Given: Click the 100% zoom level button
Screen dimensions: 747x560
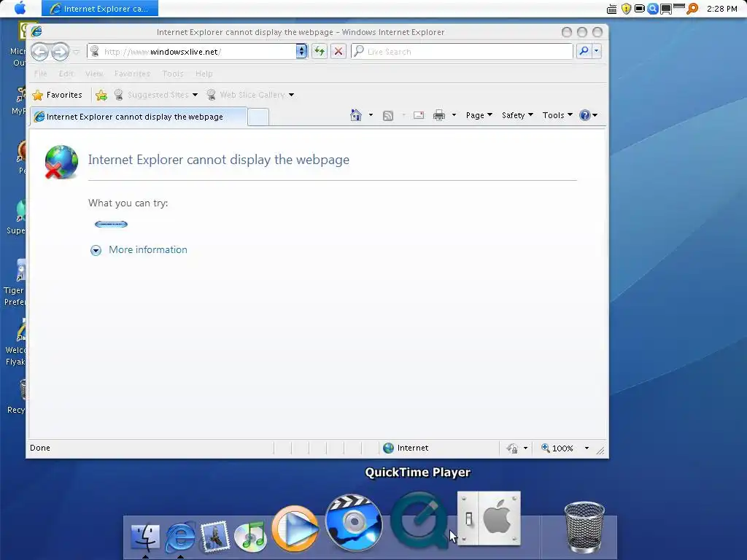Looking at the screenshot, I should (x=557, y=448).
